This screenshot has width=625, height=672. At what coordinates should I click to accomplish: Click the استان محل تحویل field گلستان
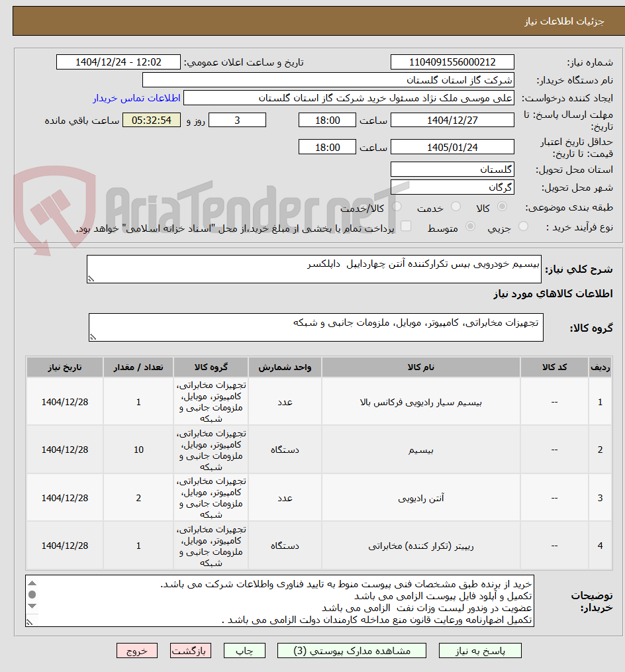[452, 169]
